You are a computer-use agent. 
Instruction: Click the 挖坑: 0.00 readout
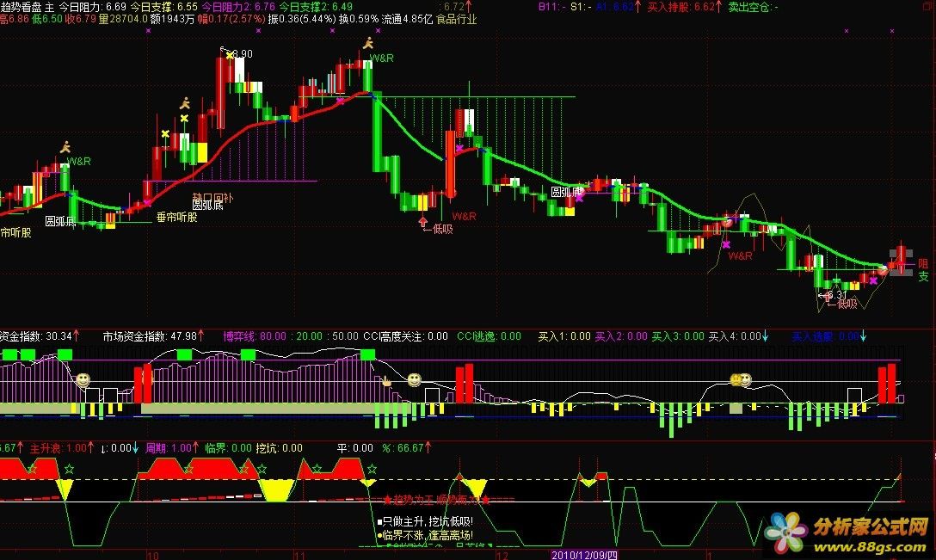pyautogui.click(x=280, y=448)
